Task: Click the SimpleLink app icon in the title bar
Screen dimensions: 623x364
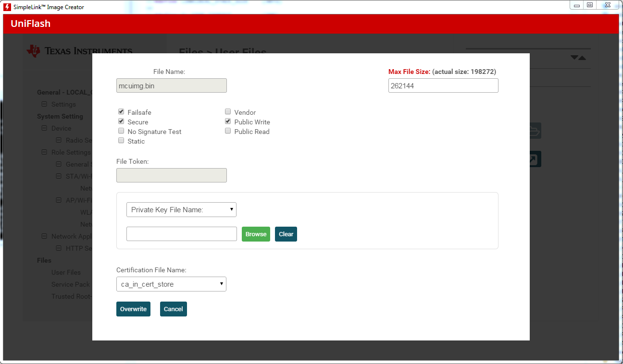Action: (x=7, y=7)
